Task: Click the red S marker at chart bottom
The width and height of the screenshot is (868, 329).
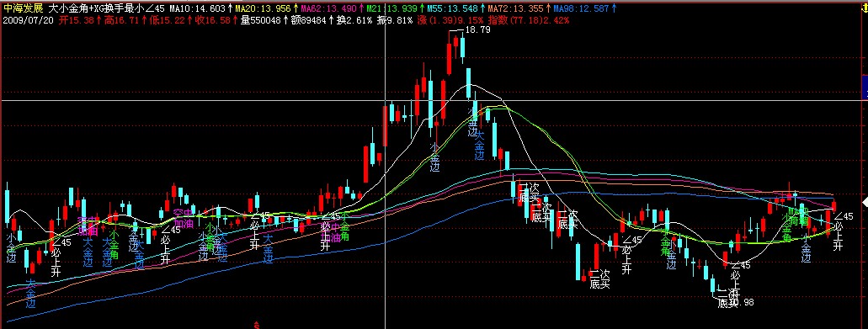Action: click(x=256, y=324)
